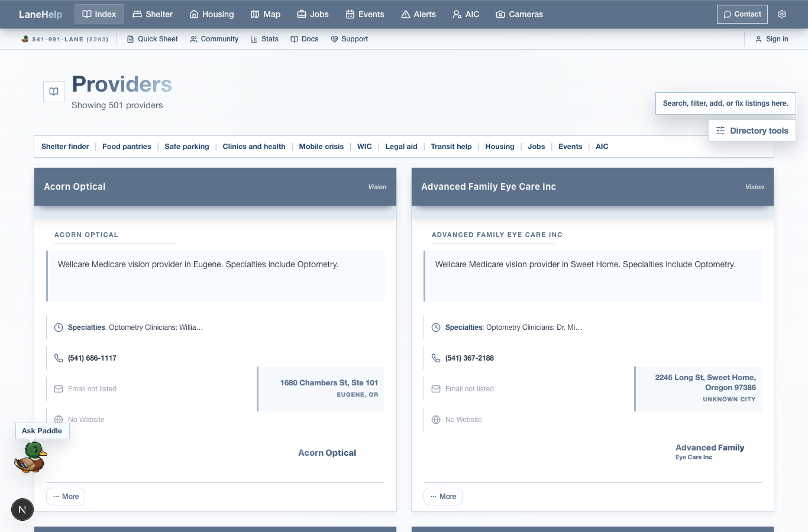Open the Community link
Screen dimensions: 808x532
click(214, 39)
